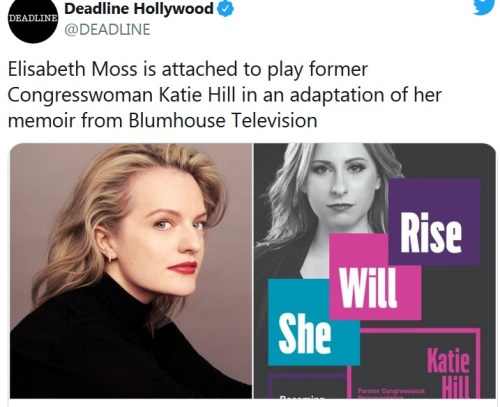Click the teal "She" block on cover
The width and height of the screenshot is (500, 407).
click(x=313, y=322)
